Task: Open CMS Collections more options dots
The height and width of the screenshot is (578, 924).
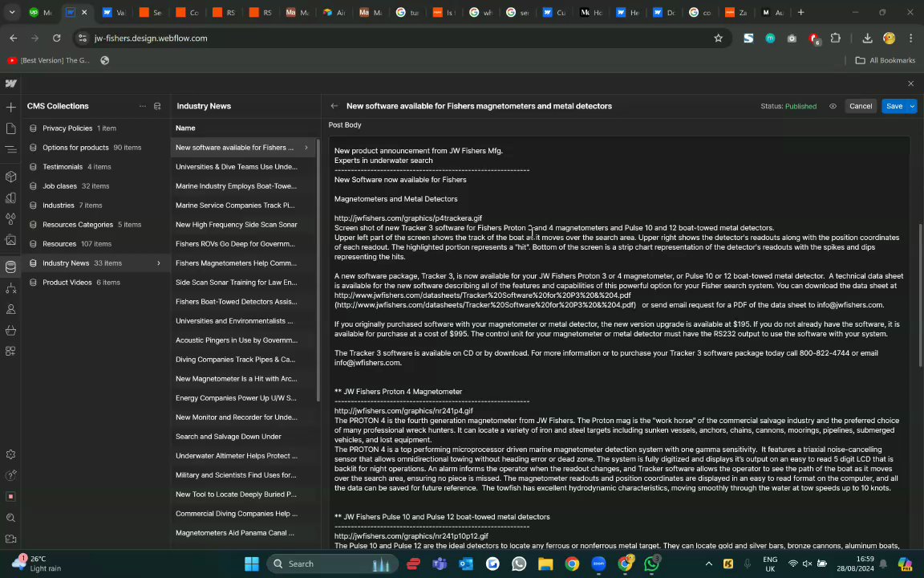Action: tap(143, 106)
